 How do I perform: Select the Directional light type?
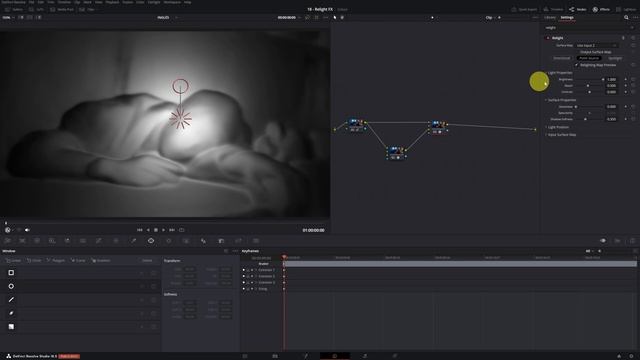click(x=562, y=58)
